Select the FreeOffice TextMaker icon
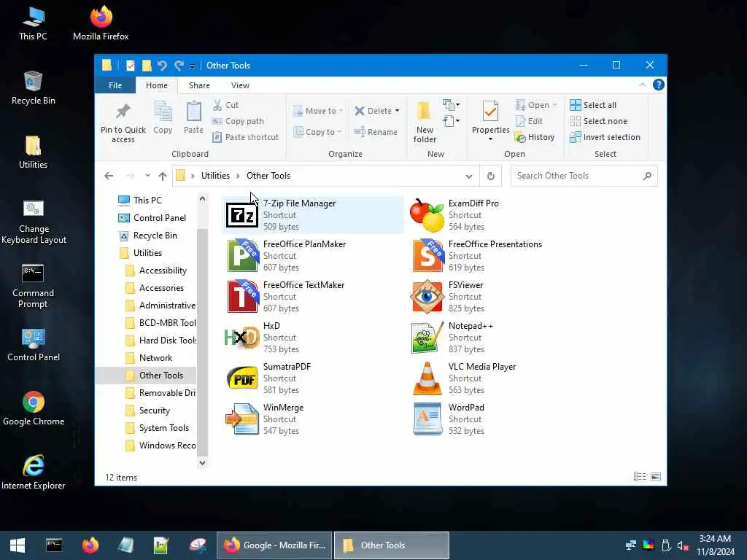 242,297
